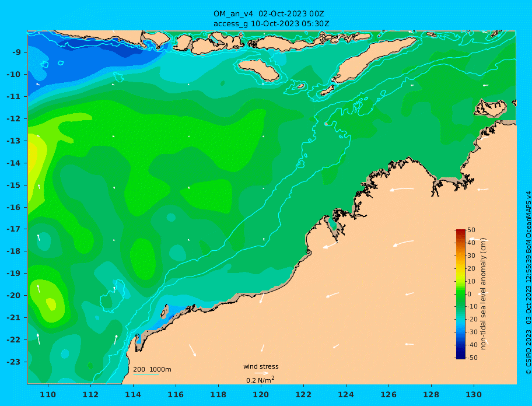Click the sea level anomaly colorbar
This screenshot has height=406, width=532.
461,294
